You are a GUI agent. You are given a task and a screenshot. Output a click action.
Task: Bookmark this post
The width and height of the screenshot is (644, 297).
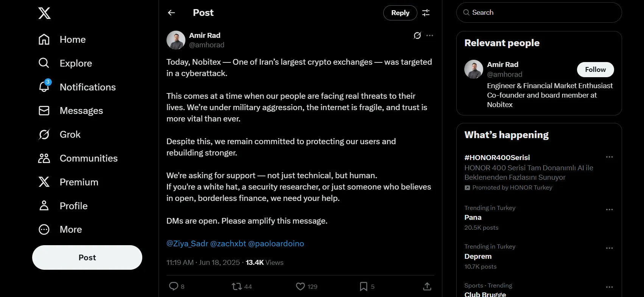pyautogui.click(x=363, y=286)
